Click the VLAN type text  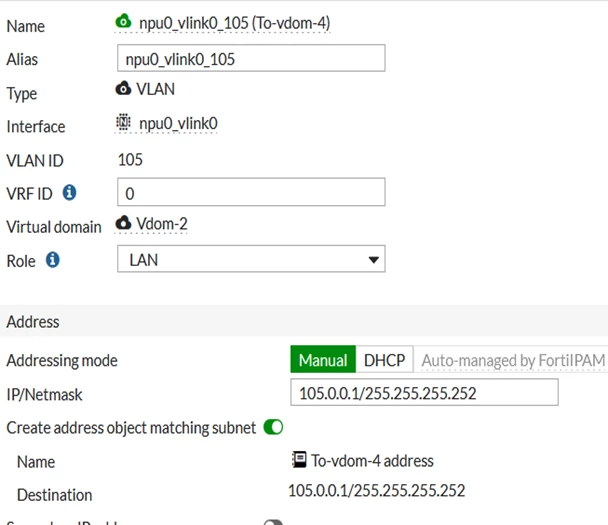155,89
